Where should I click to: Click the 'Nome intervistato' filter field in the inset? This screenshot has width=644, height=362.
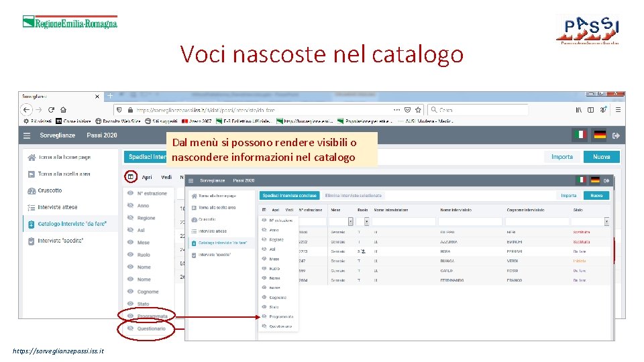470,222
